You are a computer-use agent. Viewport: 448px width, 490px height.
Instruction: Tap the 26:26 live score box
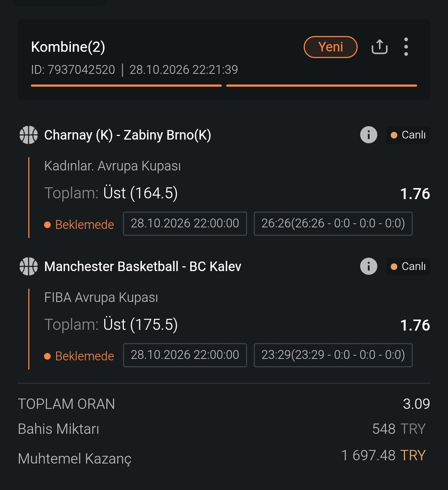(x=333, y=223)
